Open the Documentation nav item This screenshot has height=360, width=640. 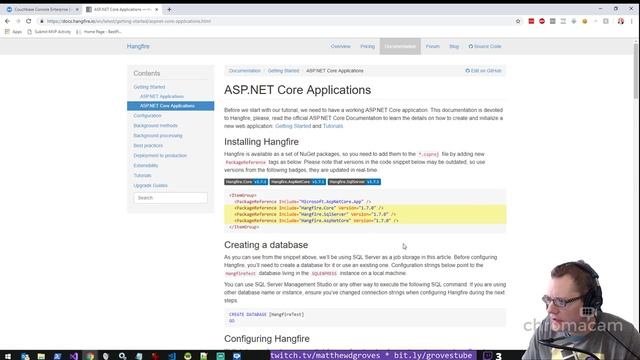[x=400, y=47]
